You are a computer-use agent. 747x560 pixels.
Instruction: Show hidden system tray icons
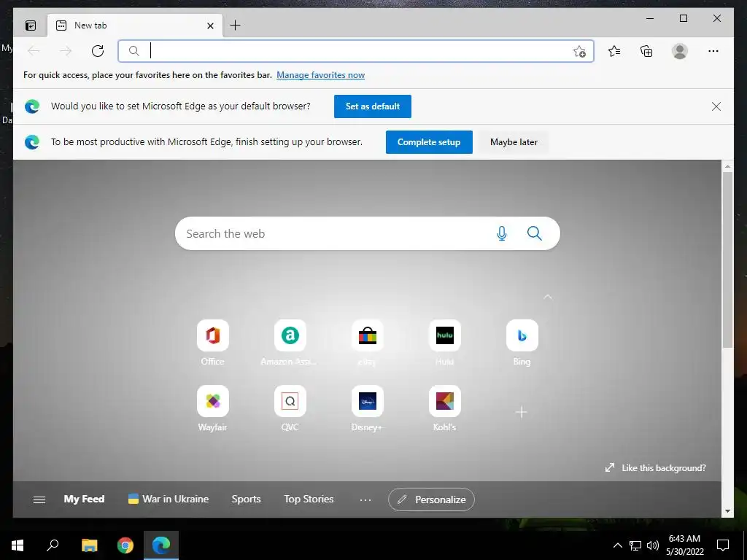617,545
